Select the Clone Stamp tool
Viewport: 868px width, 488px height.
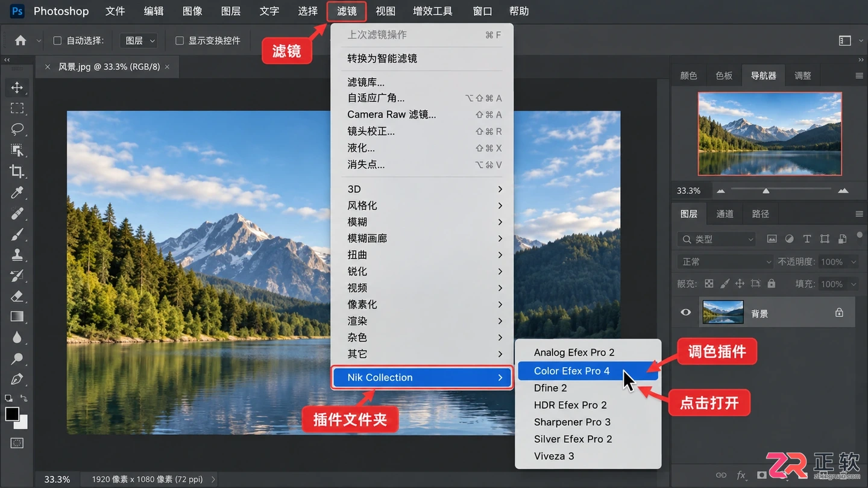click(x=17, y=255)
